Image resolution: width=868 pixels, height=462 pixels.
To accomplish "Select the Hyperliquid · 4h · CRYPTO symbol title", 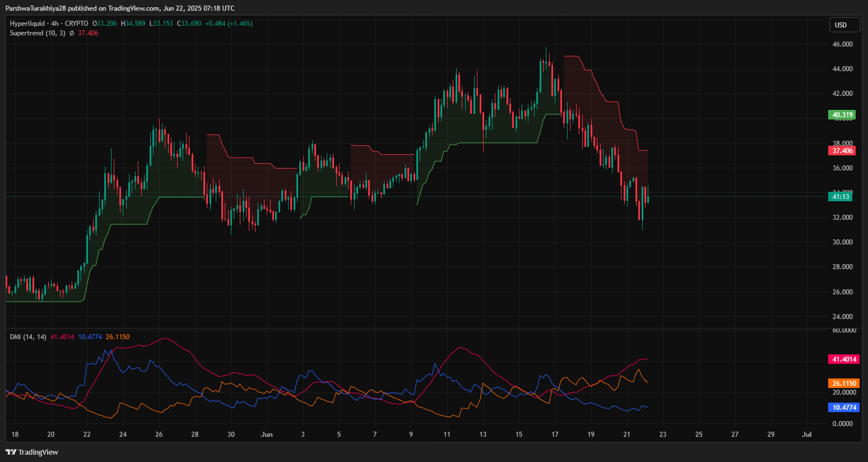I will [49, 24].
